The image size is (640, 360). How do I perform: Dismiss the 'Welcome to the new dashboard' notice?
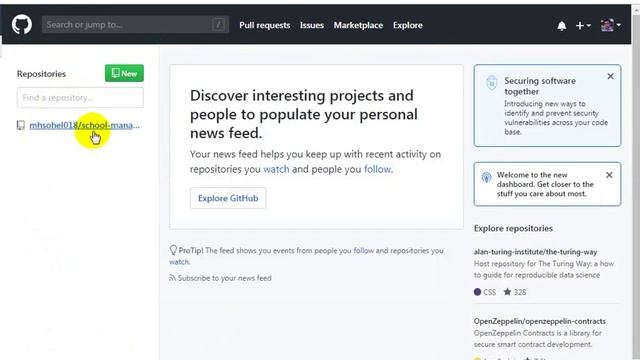point(609,175)
